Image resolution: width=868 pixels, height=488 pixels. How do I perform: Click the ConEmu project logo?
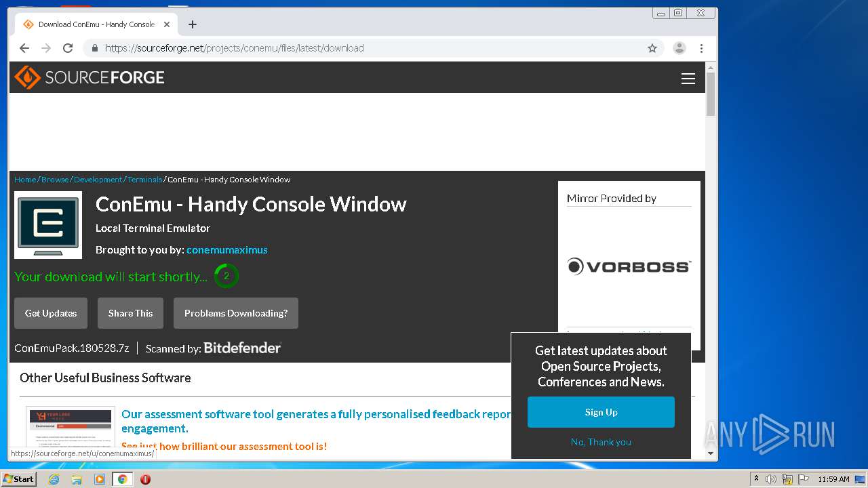point(48,225)
